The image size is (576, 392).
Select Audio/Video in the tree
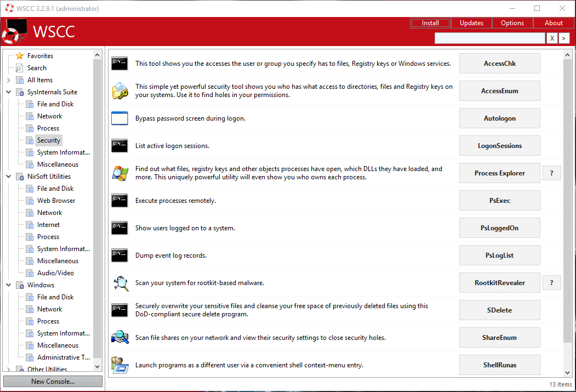coord(55,273)
